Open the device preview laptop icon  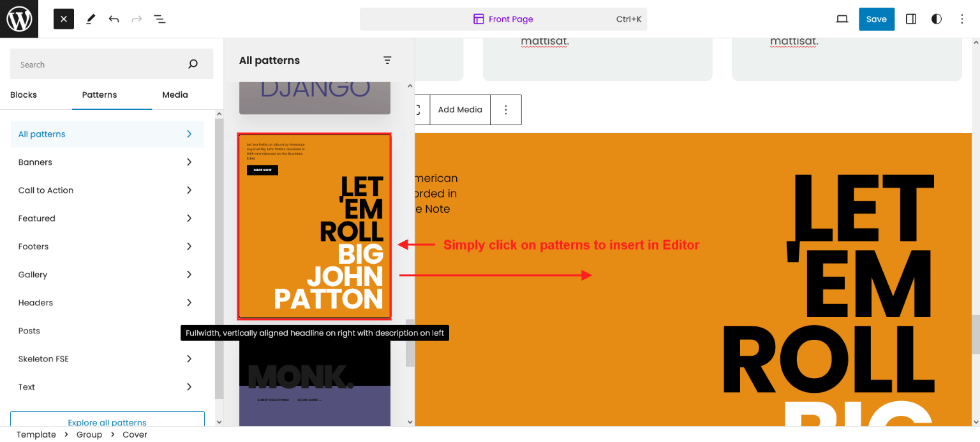pyautogui.click(x=842, y=19)
